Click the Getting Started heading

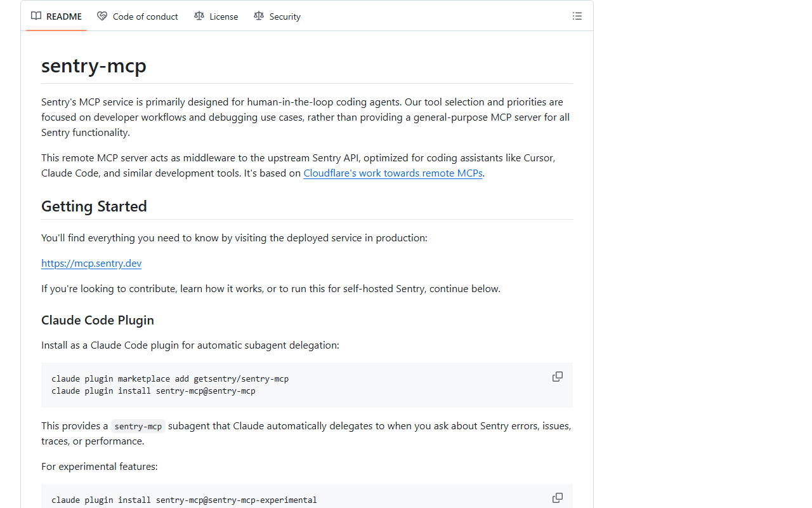94,206
